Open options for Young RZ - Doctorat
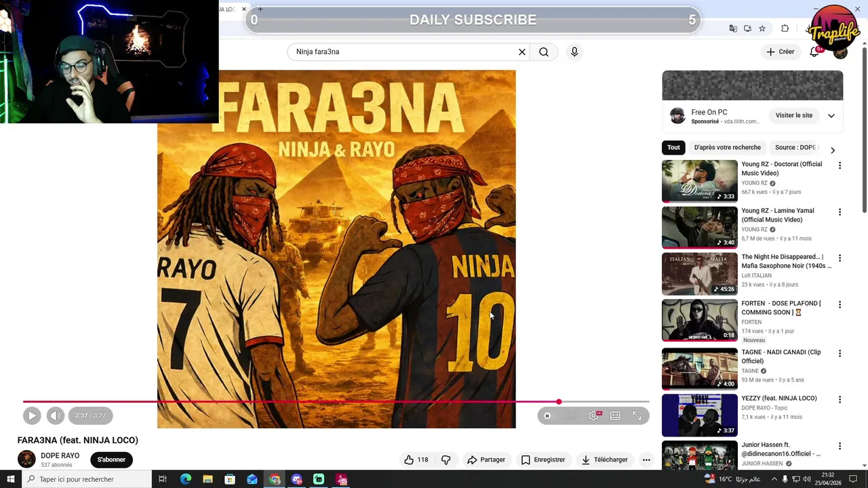 click(840, 165)
